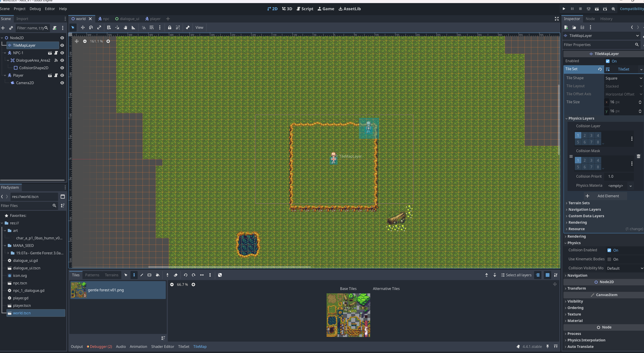Toggle collision layer bit 3

click(591, 135)
